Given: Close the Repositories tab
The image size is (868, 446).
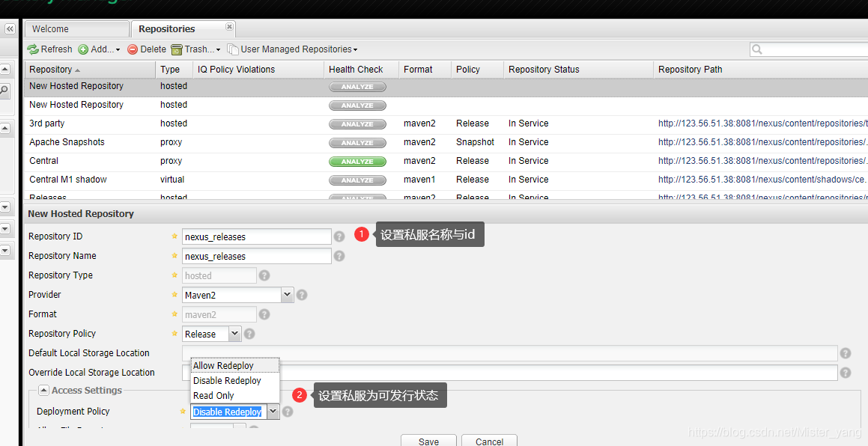Looking at the screenshot, I should click(229, 26).
